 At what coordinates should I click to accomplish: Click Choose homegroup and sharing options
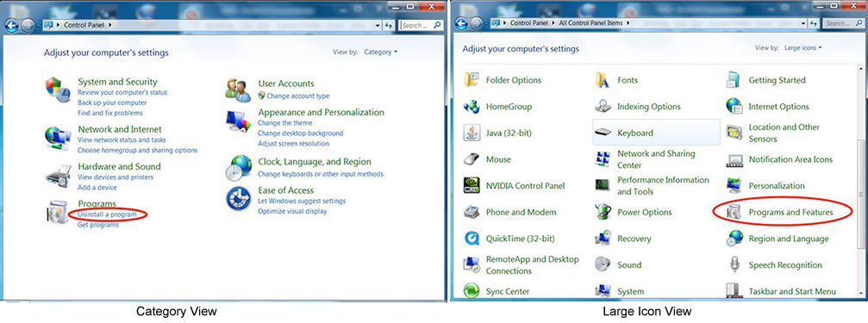pos(137,150)
